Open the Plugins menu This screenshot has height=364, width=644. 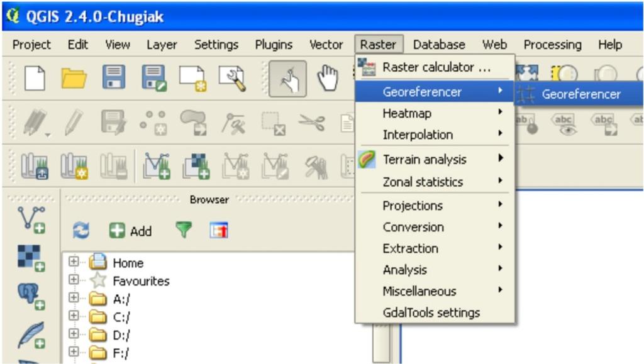274,44
